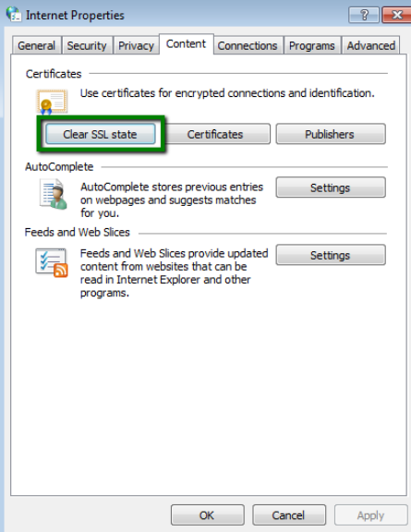Click the Publishers button
411x532 pixels.
[x=331, y=134]
